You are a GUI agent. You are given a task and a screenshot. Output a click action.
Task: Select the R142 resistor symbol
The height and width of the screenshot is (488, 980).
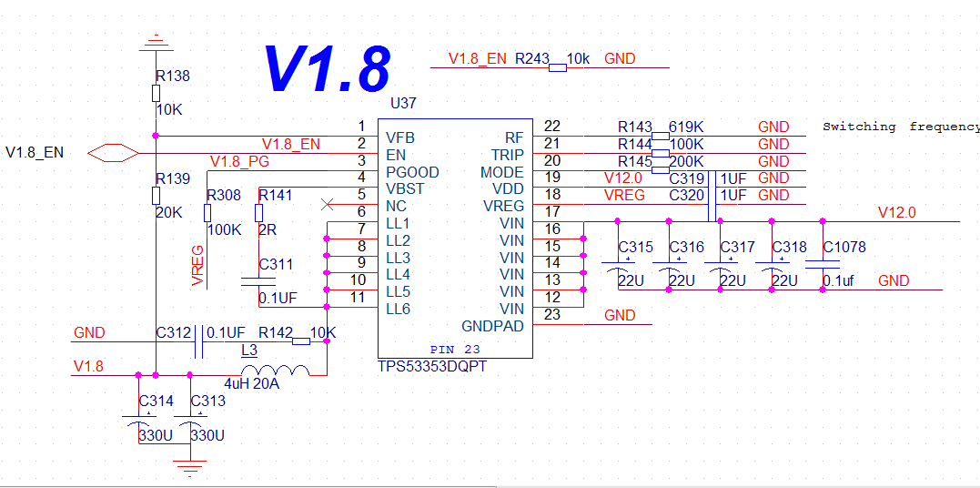tap(301, 341)
